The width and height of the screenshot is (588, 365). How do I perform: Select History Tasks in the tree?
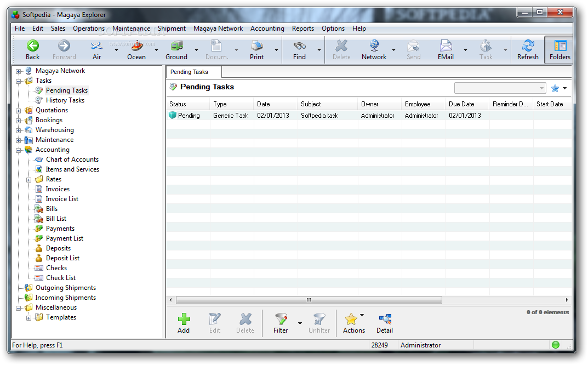65,100
